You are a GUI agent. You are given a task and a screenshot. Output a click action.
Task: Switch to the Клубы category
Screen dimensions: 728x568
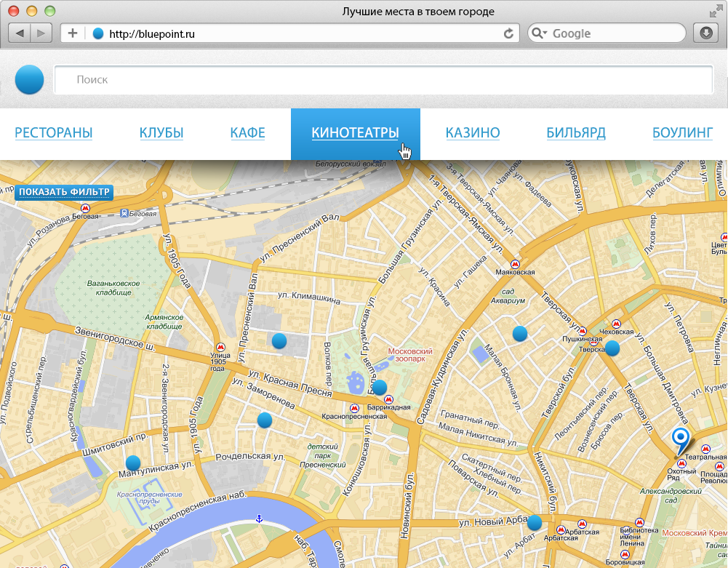[161, 133]
